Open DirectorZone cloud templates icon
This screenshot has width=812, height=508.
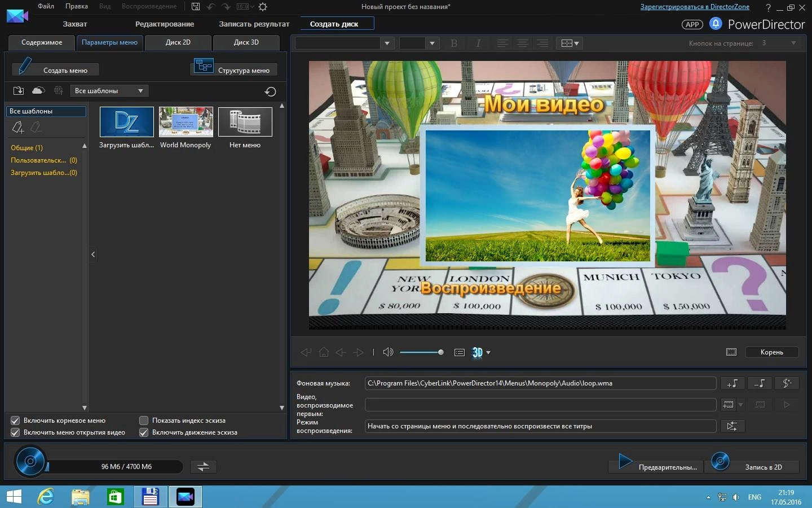(x=38, y=90)
